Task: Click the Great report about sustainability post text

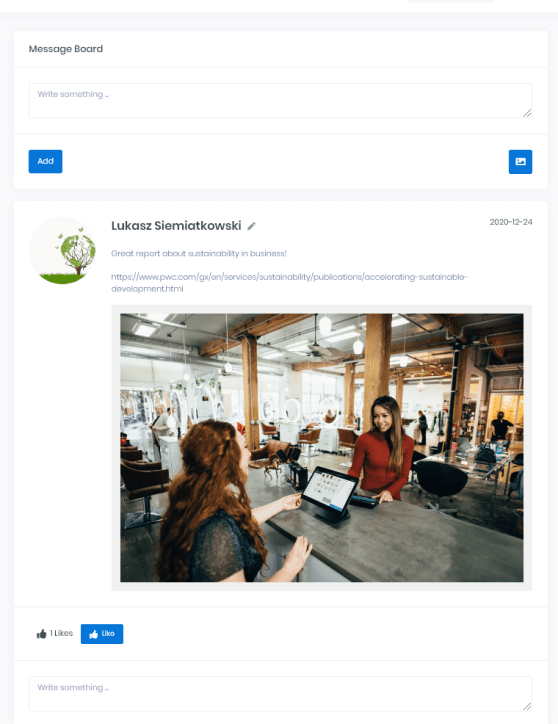Action: [x=199, y=253]
